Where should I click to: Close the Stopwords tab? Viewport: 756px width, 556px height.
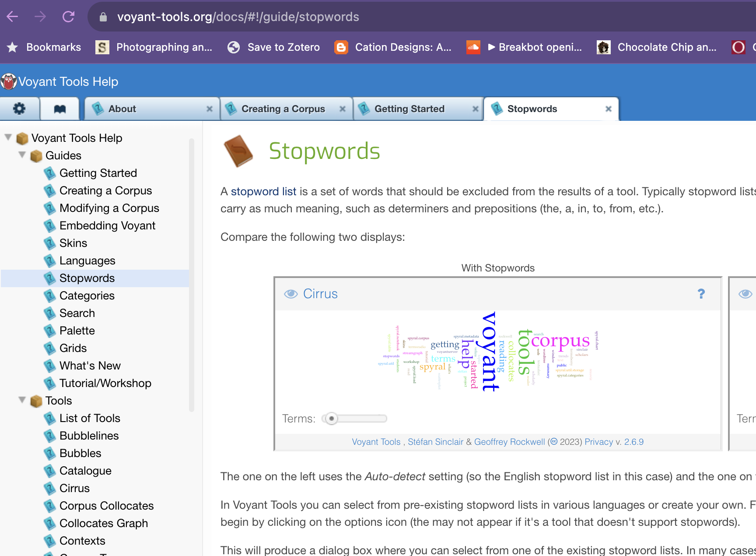click(x=609, y=109)
